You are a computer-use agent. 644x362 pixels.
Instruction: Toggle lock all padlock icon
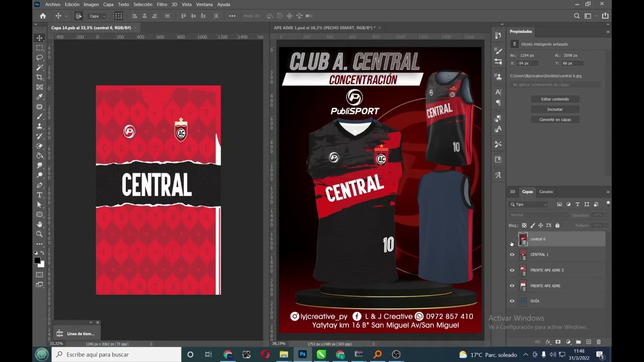tap(557, 226)
